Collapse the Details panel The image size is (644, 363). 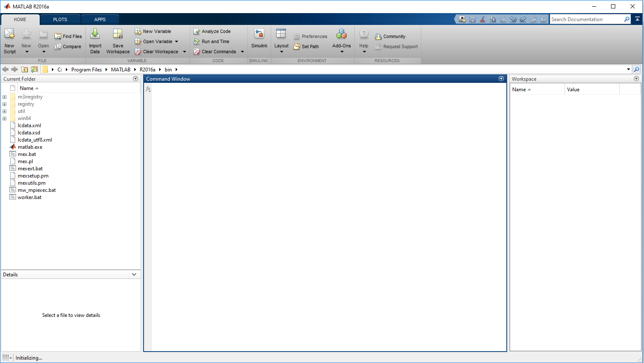pyautogui.click(x=134, y=274)
